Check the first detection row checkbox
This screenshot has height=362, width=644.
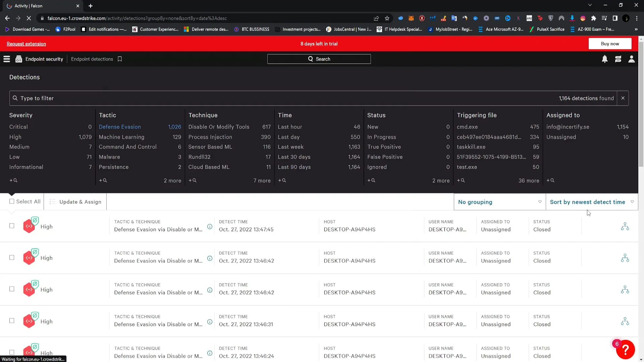[12, 226]
